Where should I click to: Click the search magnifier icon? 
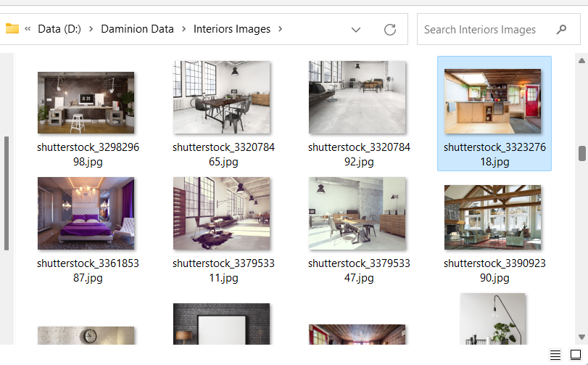pos(561,30)
